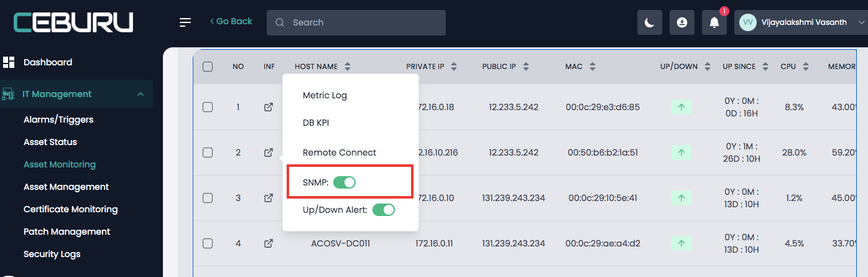Open Alarms/Triggers in sidebar
The image size is (868, 277).
[58, 120]
